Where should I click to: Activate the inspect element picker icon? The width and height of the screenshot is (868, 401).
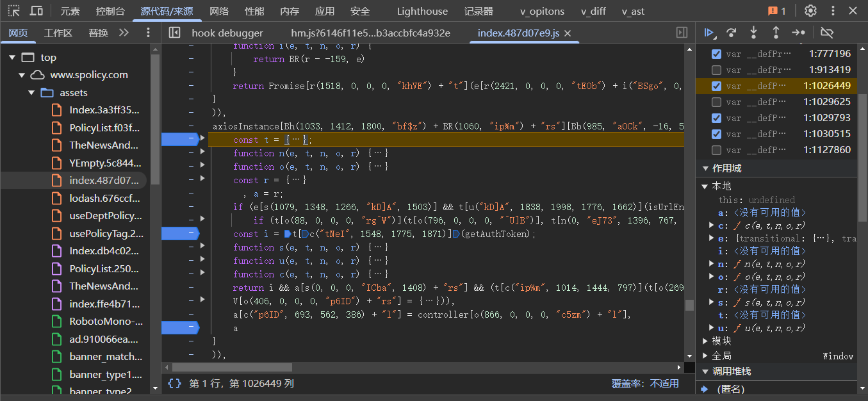pos(14,11)
